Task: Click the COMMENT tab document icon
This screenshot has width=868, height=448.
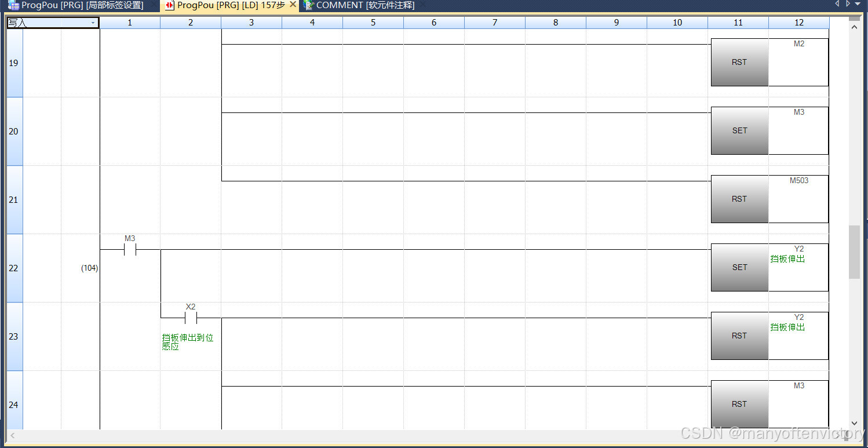Action: tap(309, 5)
